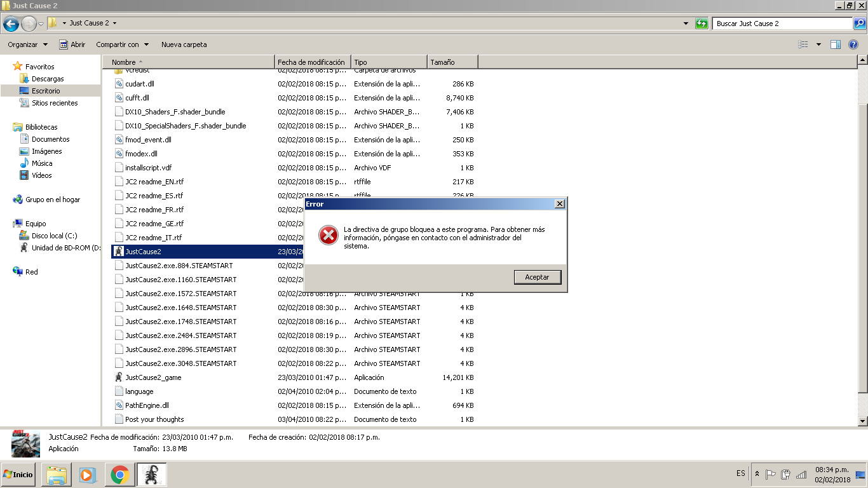This screenshot has width=868, height=488.
Task: Click the Buscar Just Cause 2 field
Action: (x=782, y=24)
